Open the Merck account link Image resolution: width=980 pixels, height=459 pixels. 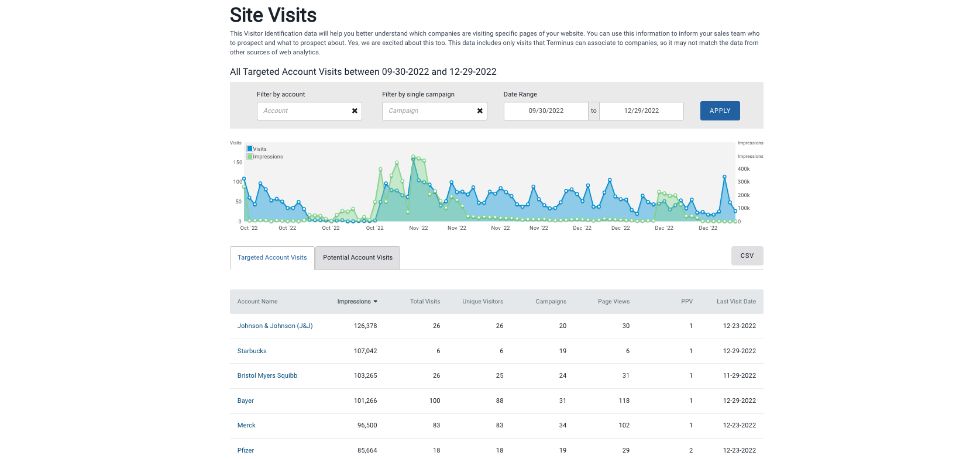click(246, 426)
